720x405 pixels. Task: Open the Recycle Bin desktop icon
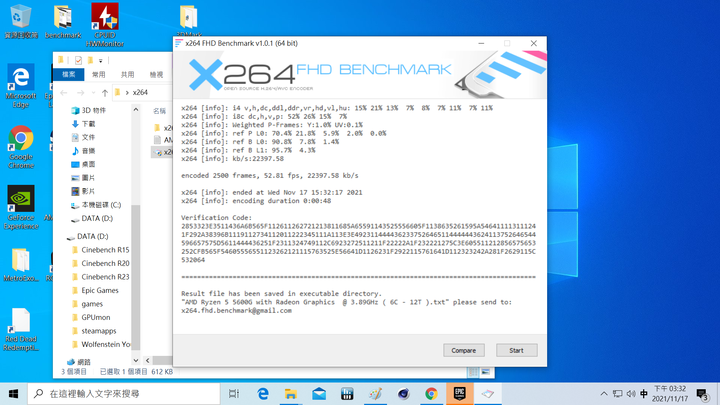click(x=21, y=21)
